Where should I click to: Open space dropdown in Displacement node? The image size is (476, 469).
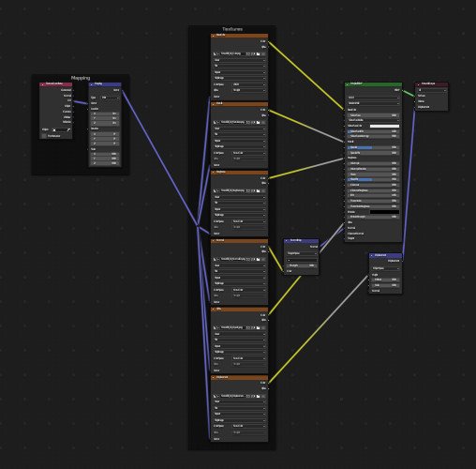pos(386,268)
